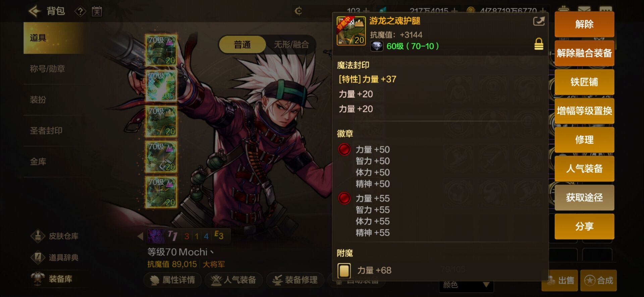Click the 解除 unequip button

[584, 24]
